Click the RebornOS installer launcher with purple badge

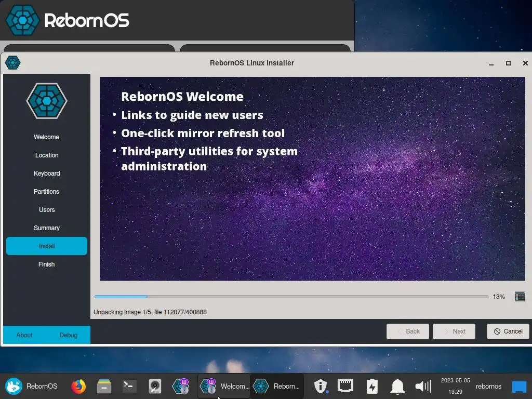(180, 386)
